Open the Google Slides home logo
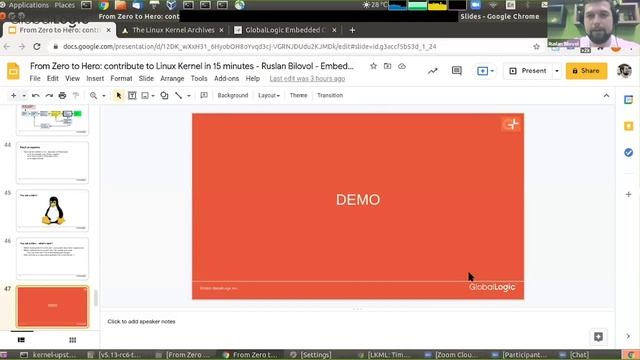 (13, 71)
